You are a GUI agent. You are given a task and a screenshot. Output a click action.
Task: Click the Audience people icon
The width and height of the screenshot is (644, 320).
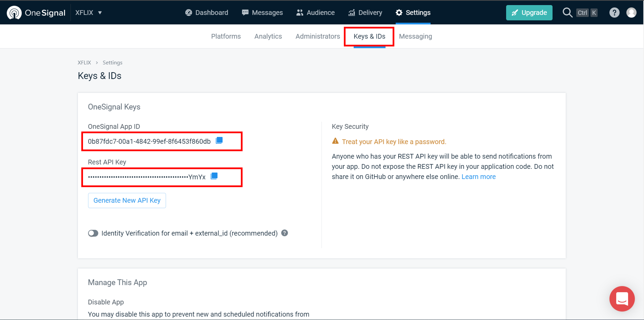click(x=299, y=13)
